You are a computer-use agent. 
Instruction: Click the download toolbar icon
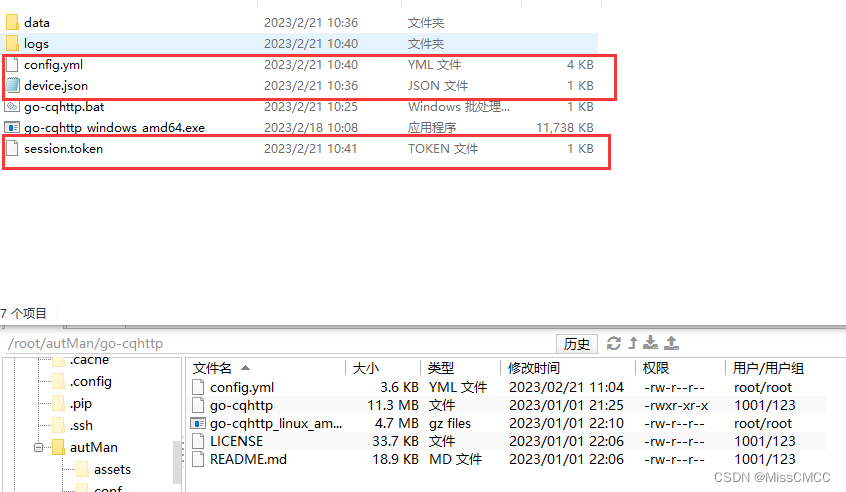pyautogui.click(x=651, y=343)
